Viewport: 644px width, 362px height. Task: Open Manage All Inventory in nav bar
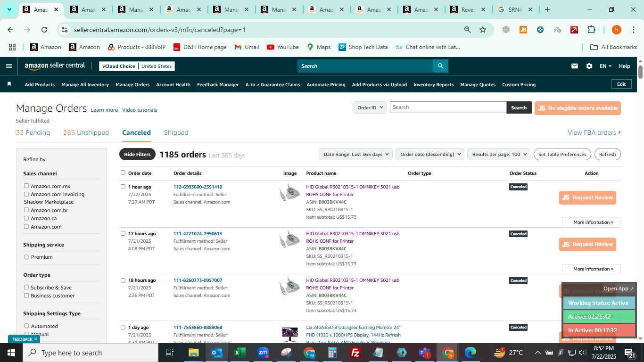click(x=85, y=84)
